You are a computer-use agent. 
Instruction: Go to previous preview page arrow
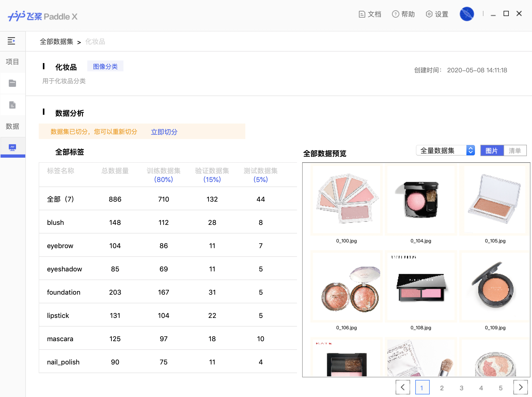click(403, 387)
